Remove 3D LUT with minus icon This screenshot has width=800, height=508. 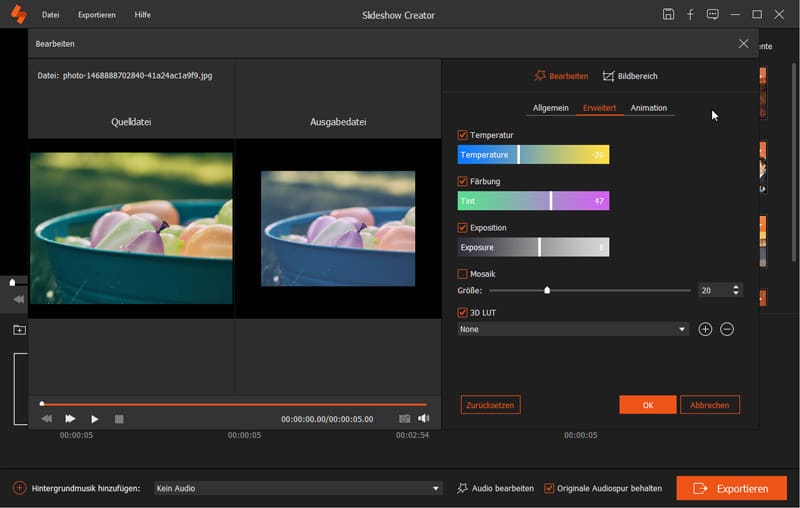727,329
